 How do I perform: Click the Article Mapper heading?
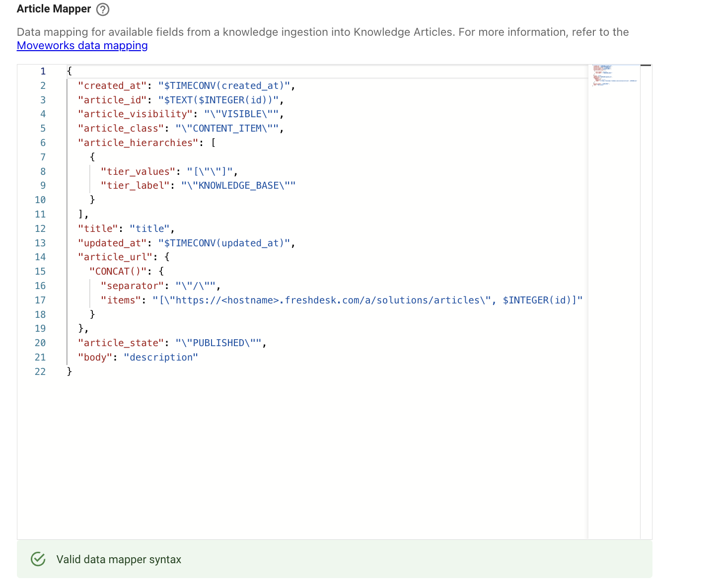[x=54, y=9]
